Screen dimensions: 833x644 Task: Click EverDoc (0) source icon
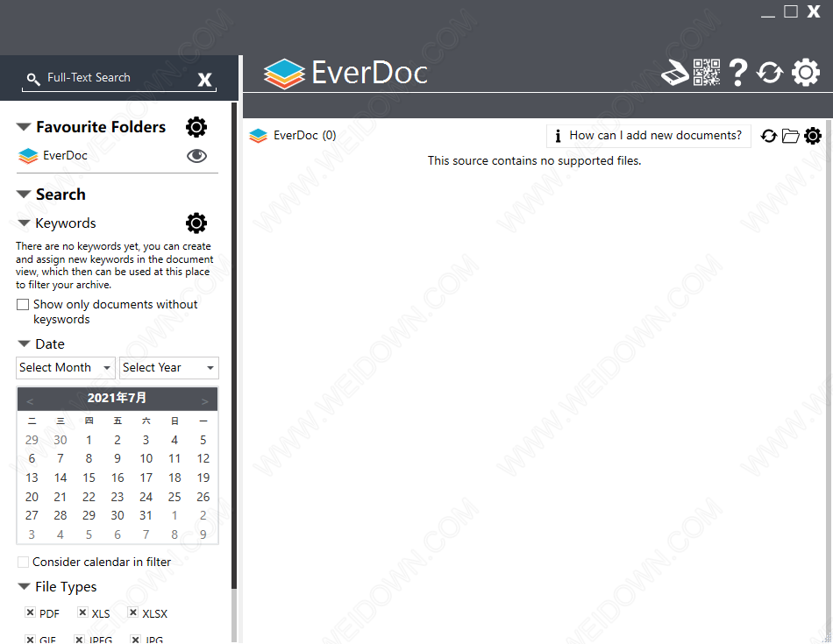(258, 136)
